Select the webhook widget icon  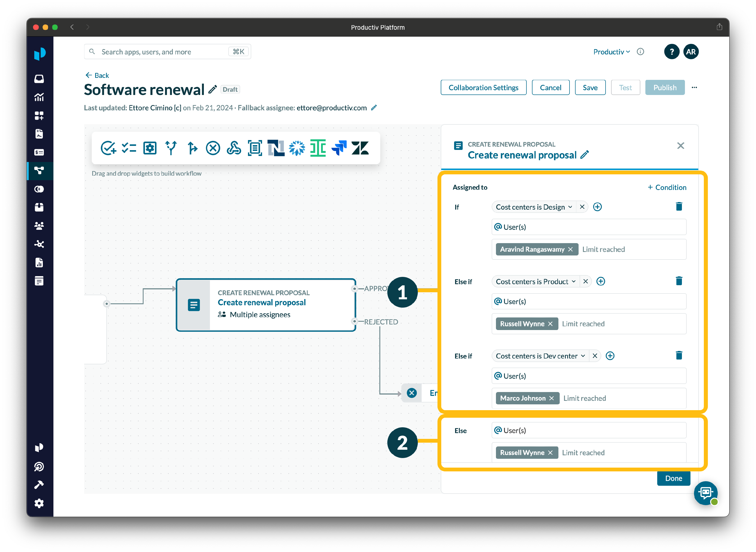coord(234,148)
